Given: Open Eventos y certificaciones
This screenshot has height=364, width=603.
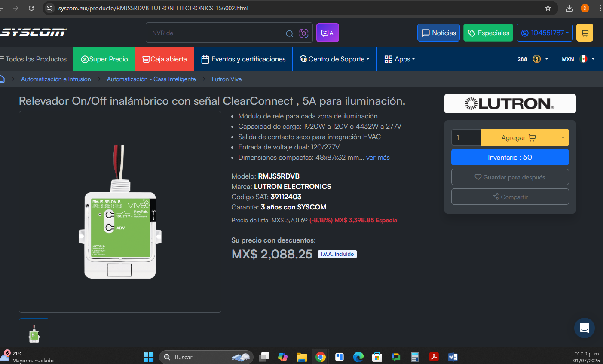Looking at the screenshot, I should (x=243, y=59).
